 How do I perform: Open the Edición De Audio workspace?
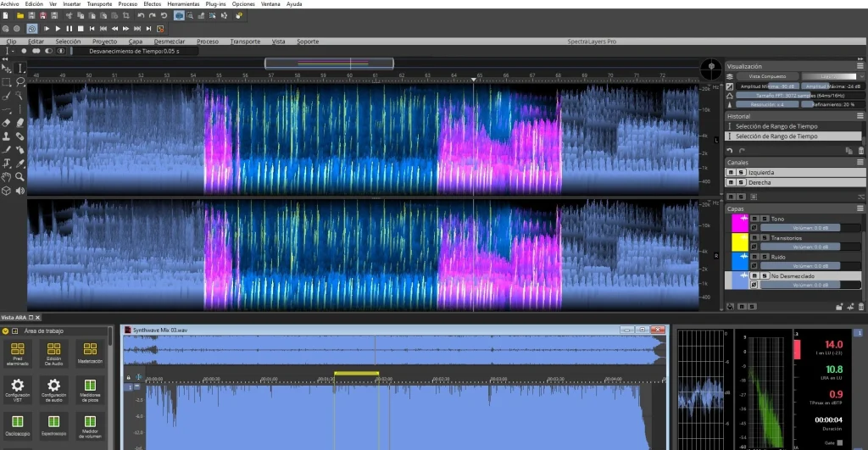[x=53, y=353]
